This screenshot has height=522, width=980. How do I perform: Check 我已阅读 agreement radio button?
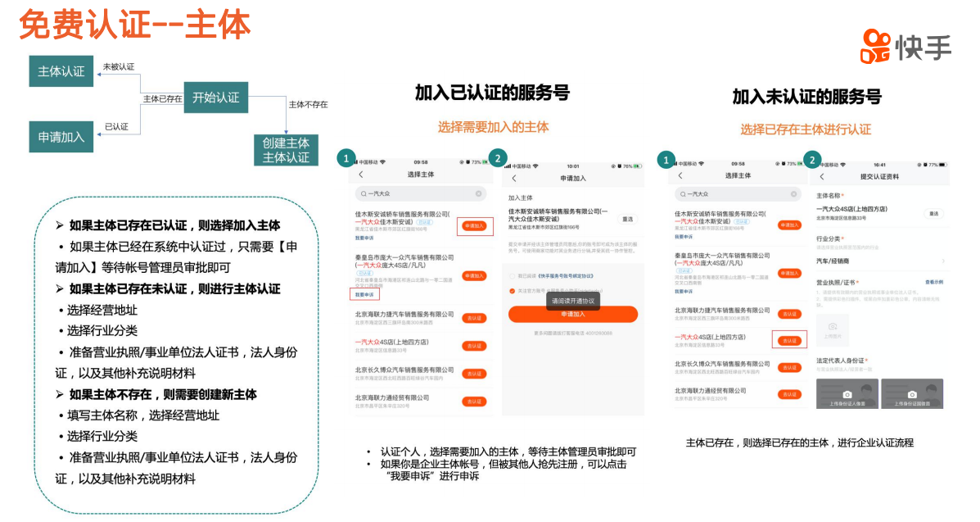click(512, 276)
